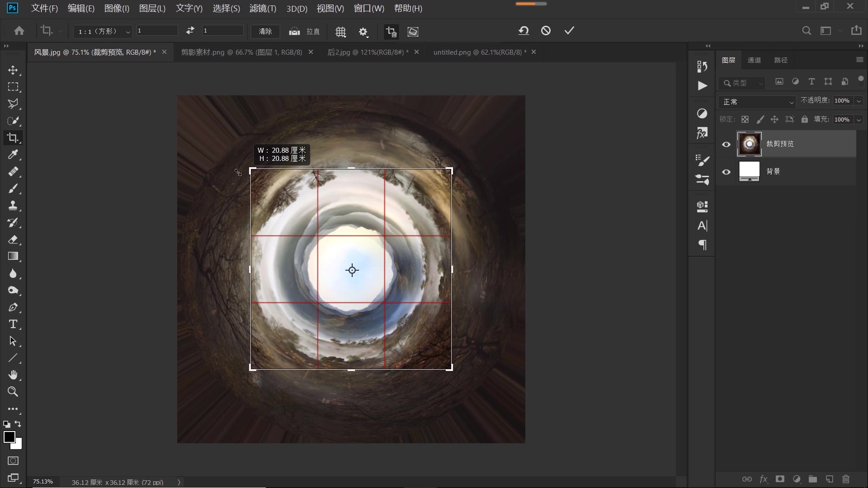Screen dimensions: 868x488
Task: Swap crop width and height values
Action: pos(190,31)
